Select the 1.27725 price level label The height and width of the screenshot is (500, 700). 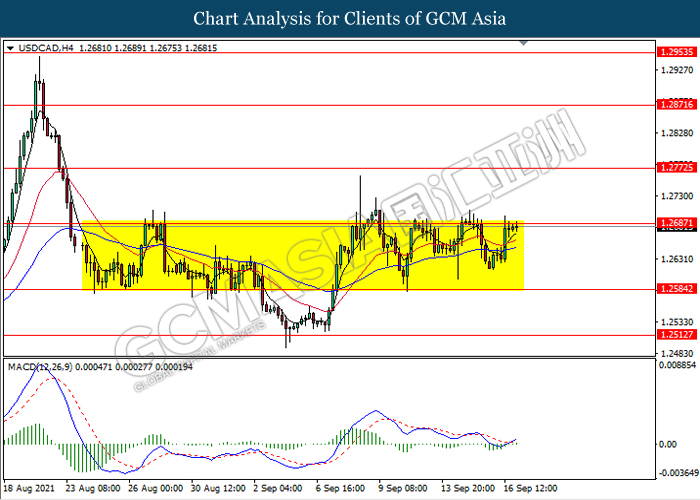677,168
